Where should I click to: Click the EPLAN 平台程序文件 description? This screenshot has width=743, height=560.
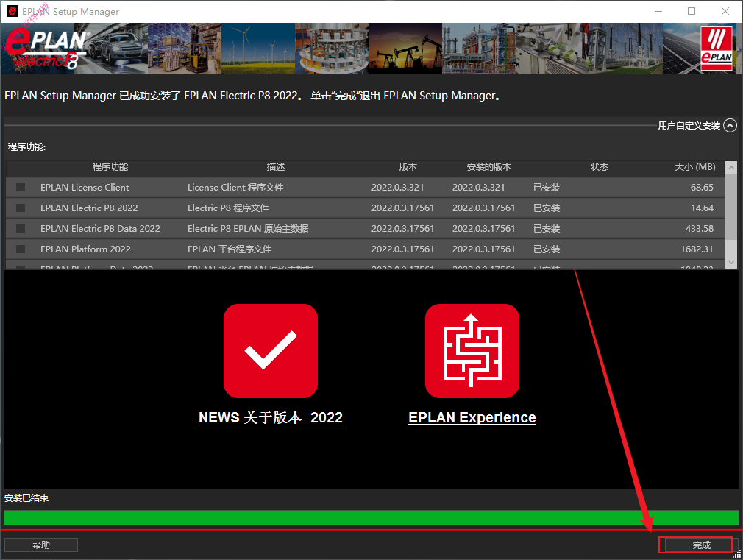point(230,249)
